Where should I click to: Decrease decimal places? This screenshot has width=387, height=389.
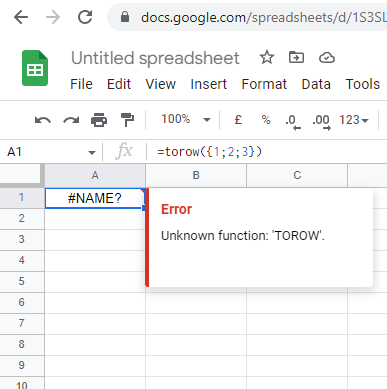293,122
